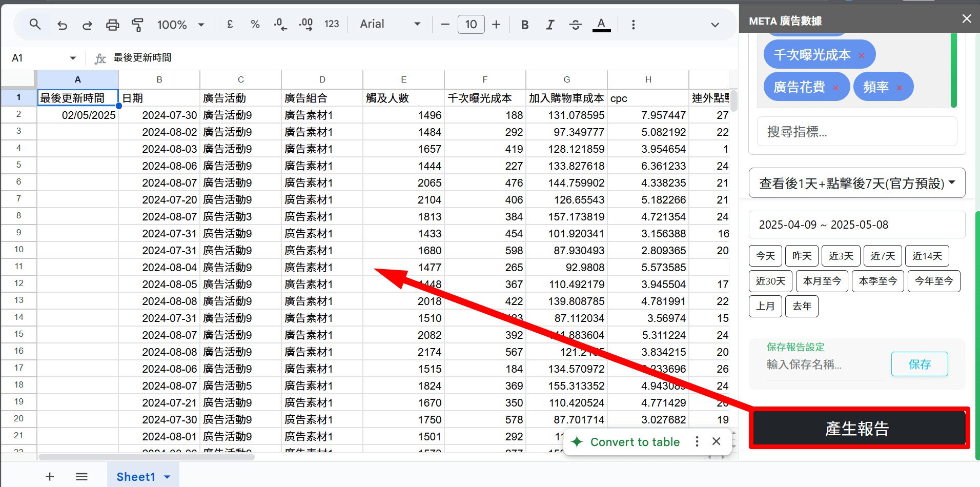Select the paint format roller tool
980x487 pixels.
tap(137, 25)
